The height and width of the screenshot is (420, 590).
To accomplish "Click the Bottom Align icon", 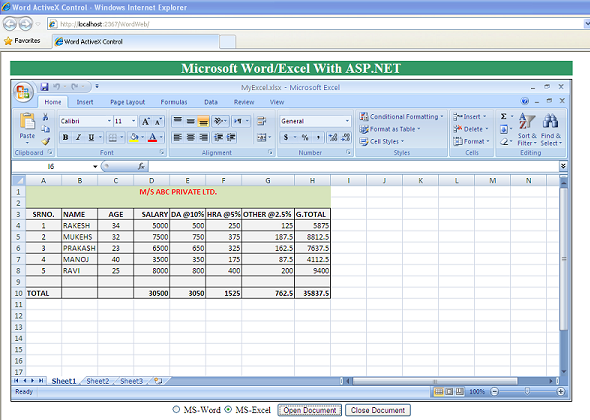I will pyautogui.click(x=203, y=121).
